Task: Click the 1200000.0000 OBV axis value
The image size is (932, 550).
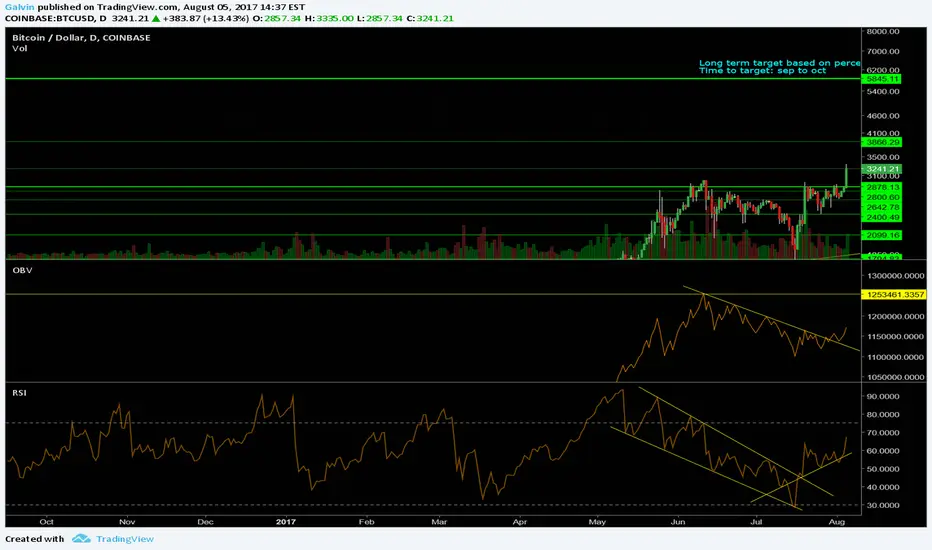Action: click(x=896, y=317)
